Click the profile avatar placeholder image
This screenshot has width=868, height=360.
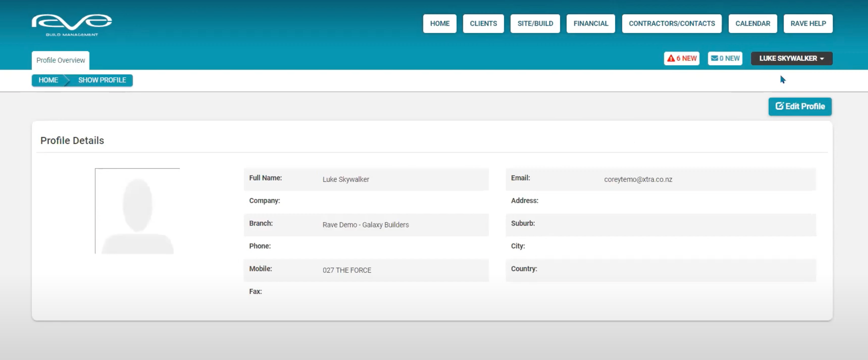137,211
